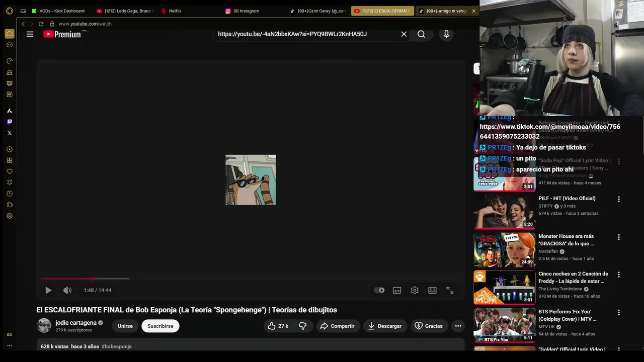644x362 pixels.
Task: Open YouTube hamburger guide menu
Action: (30, 34)
